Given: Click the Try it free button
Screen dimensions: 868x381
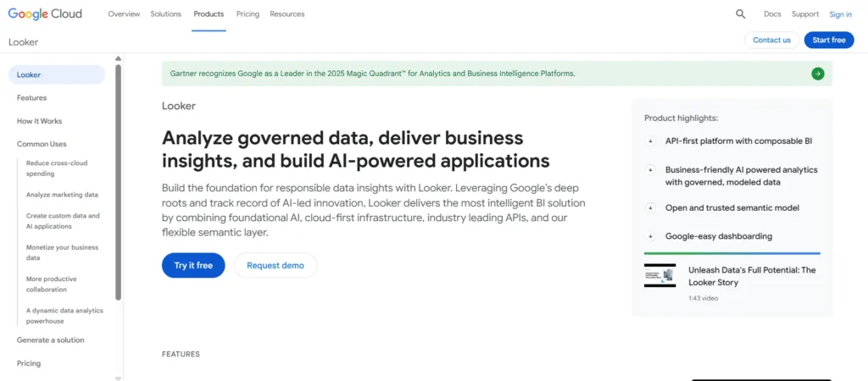Looking at the screenshot, I should 193,265.
